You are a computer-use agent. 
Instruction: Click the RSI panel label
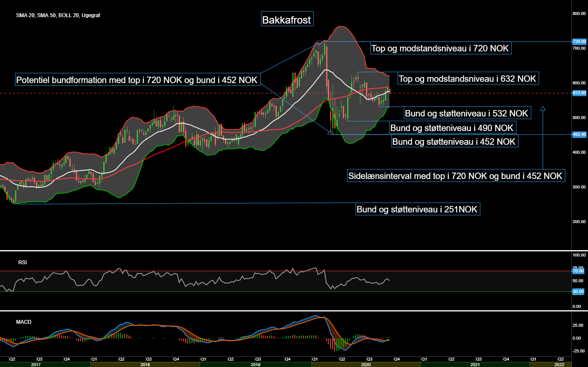coord(22,262)
